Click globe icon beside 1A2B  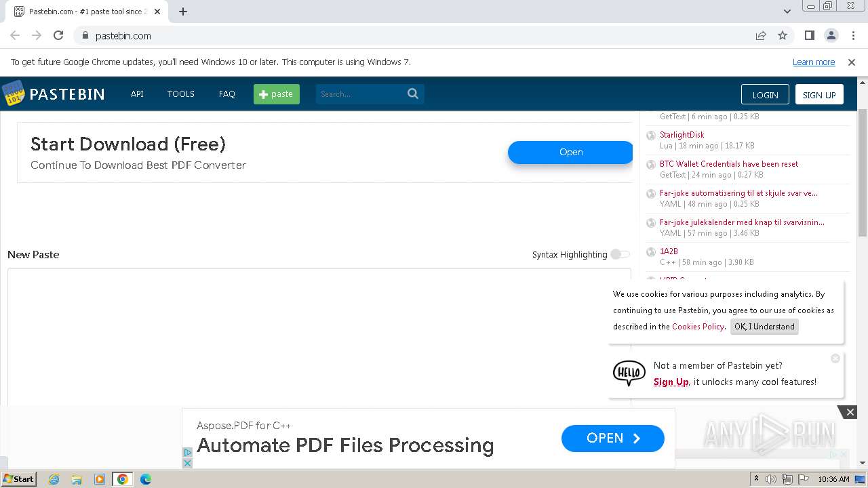(651, 252)
